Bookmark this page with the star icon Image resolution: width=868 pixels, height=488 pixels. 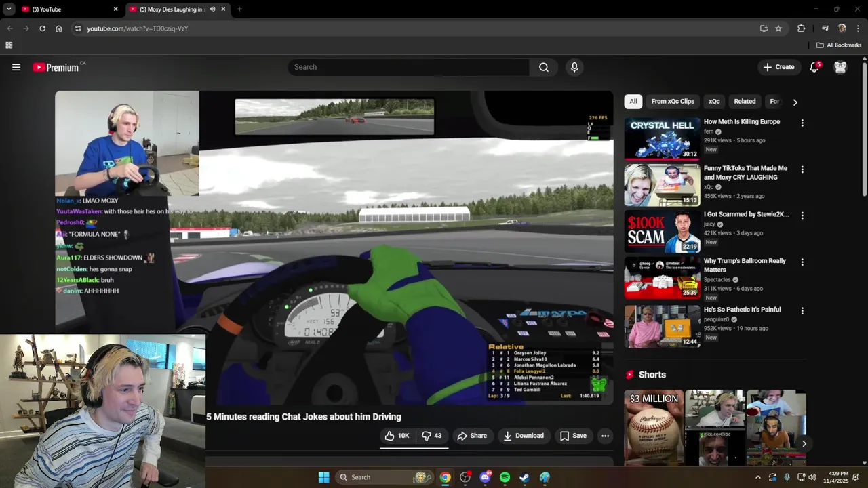coord(778,28)
